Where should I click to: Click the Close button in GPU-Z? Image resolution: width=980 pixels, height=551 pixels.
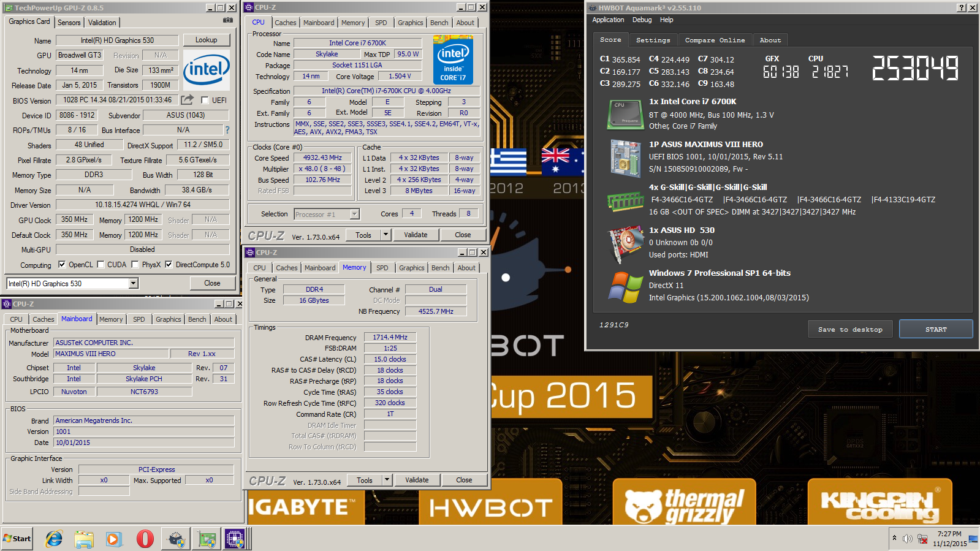[212, 283]
